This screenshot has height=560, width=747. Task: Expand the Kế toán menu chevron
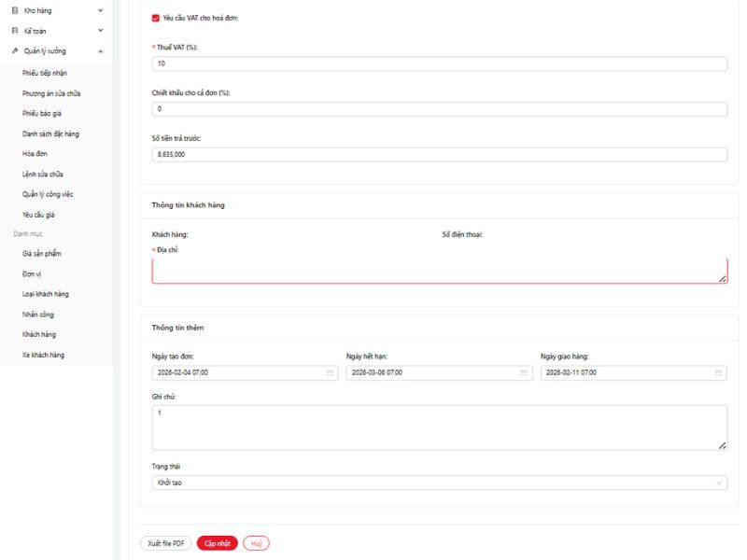100,31
